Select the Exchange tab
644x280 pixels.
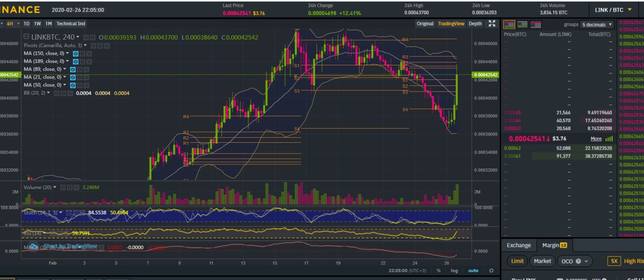[519, 245]
